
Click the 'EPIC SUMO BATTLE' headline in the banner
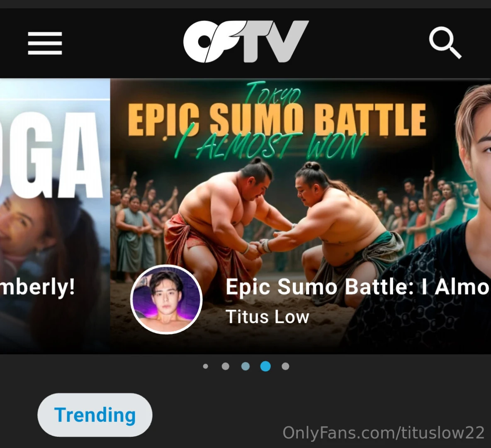coord(277,119)
